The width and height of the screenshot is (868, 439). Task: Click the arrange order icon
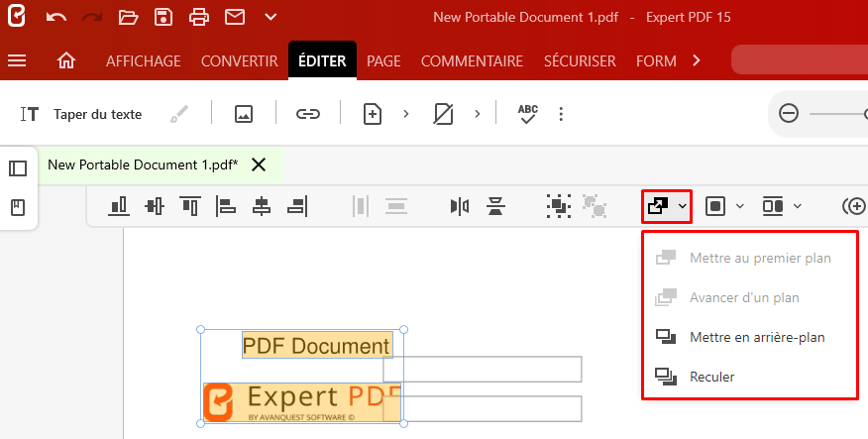(658, 206)
